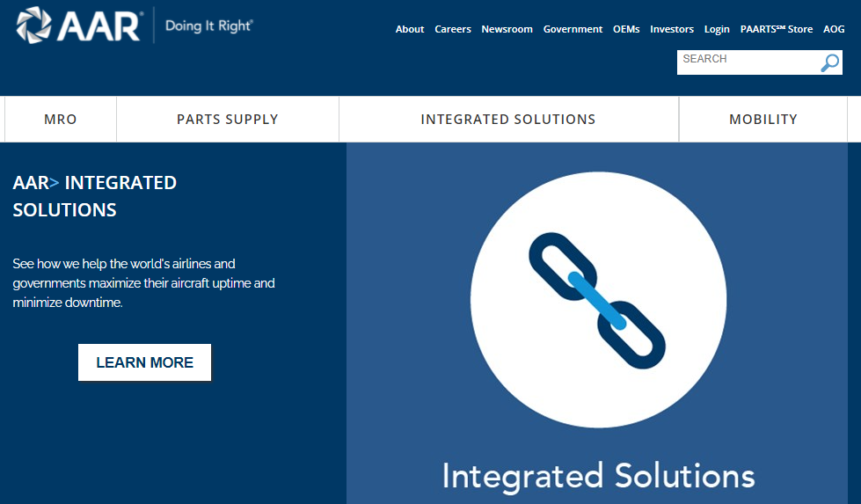
Task: Go to the Newsroom page
Action: [507, 29]
